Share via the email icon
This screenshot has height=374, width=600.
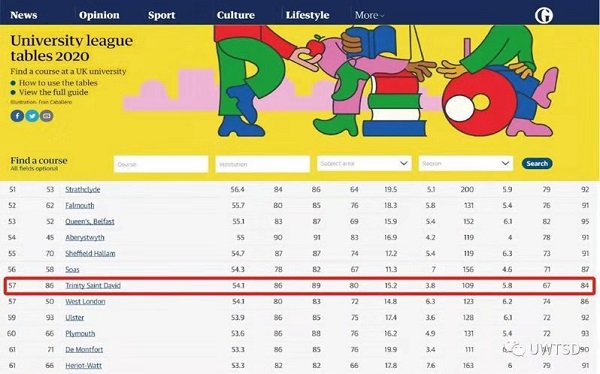[x=47, y=116]
